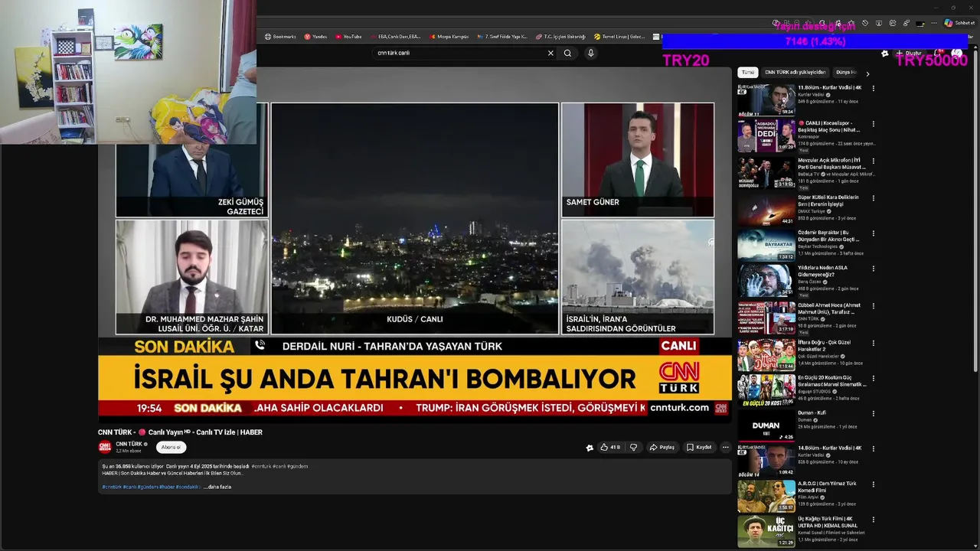Image resolution: width=980 pixels, height=551 pixels.
Task: Click the video title CNN TÜRK Canlı Yayın
Action: coord(180,432)
